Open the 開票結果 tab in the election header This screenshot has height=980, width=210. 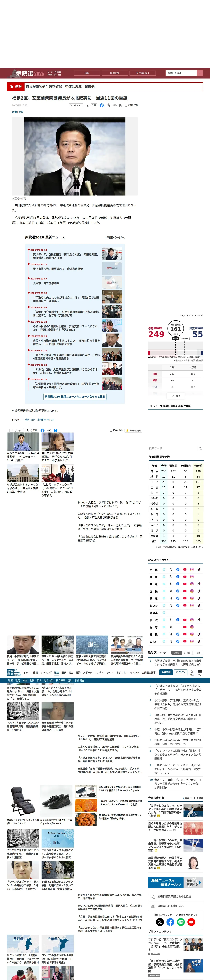[x=115, y=73]
